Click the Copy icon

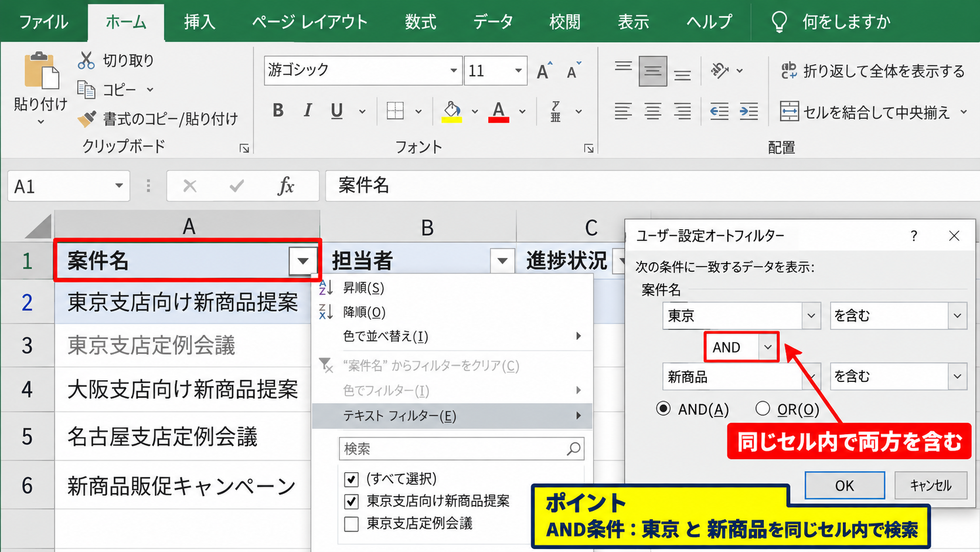click(x=86, y=90)
